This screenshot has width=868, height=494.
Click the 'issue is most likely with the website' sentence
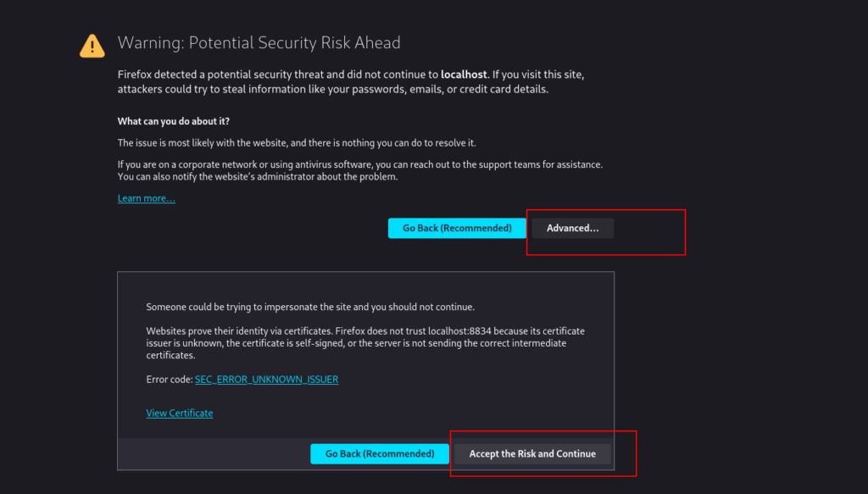(297, 142)
